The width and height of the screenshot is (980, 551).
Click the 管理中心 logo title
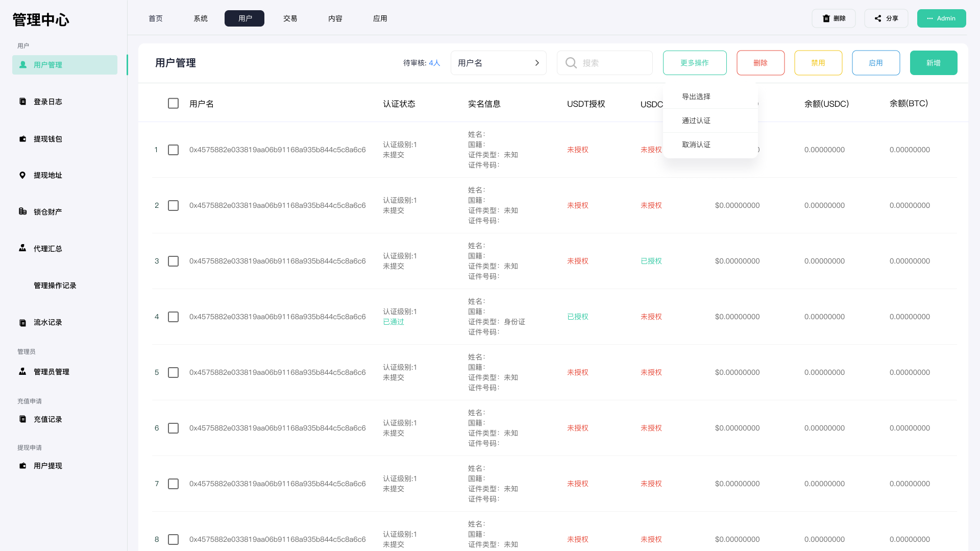point(41,20)
